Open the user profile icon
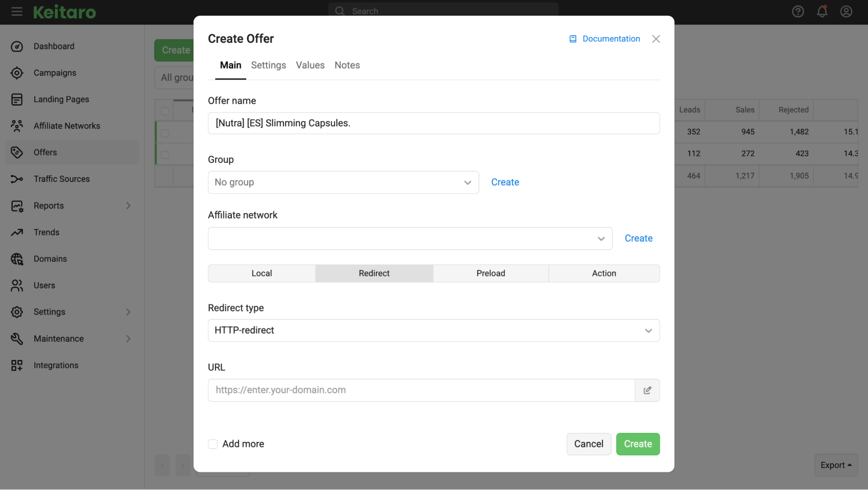This screenshot has width=868, height=490. (x=846, y=11)
